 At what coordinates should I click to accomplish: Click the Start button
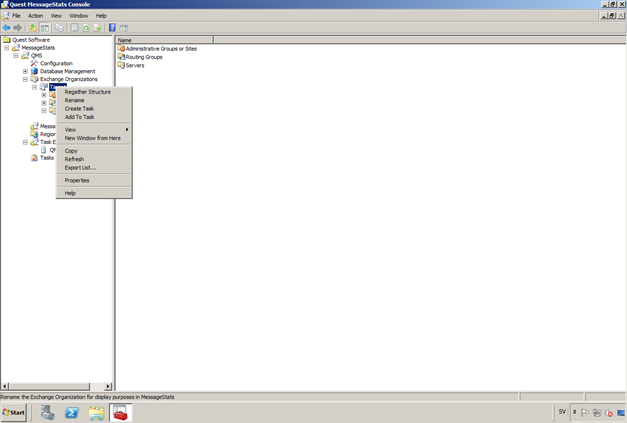(14, 413)
